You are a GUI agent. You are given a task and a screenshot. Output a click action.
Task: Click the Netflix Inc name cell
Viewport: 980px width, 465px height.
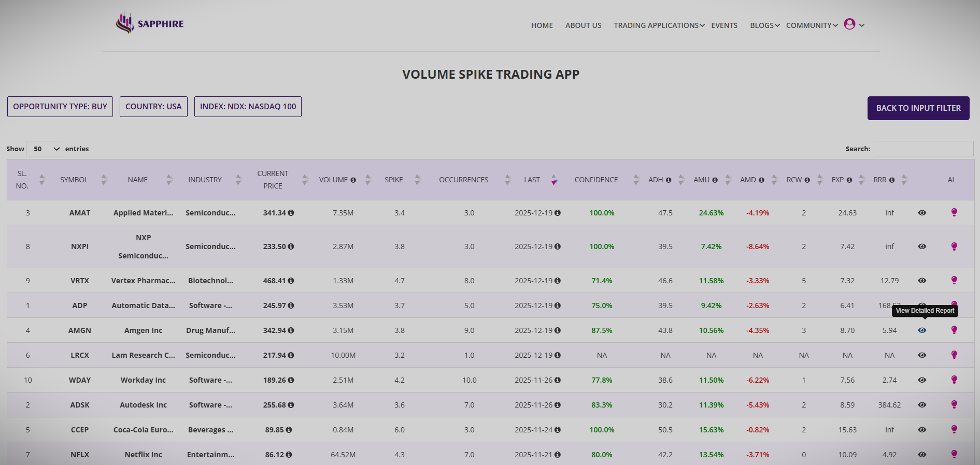144,455
